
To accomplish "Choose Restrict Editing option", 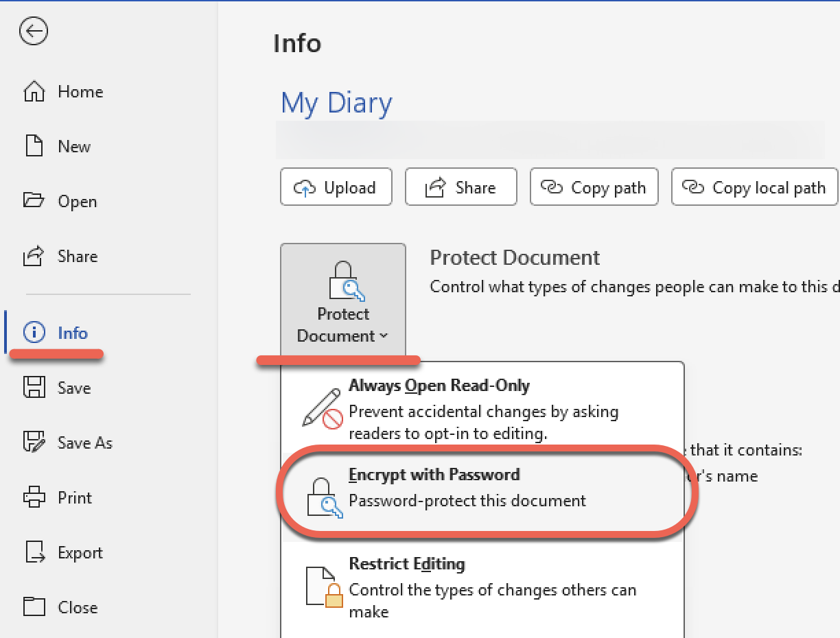I will (x=482, y=587).
